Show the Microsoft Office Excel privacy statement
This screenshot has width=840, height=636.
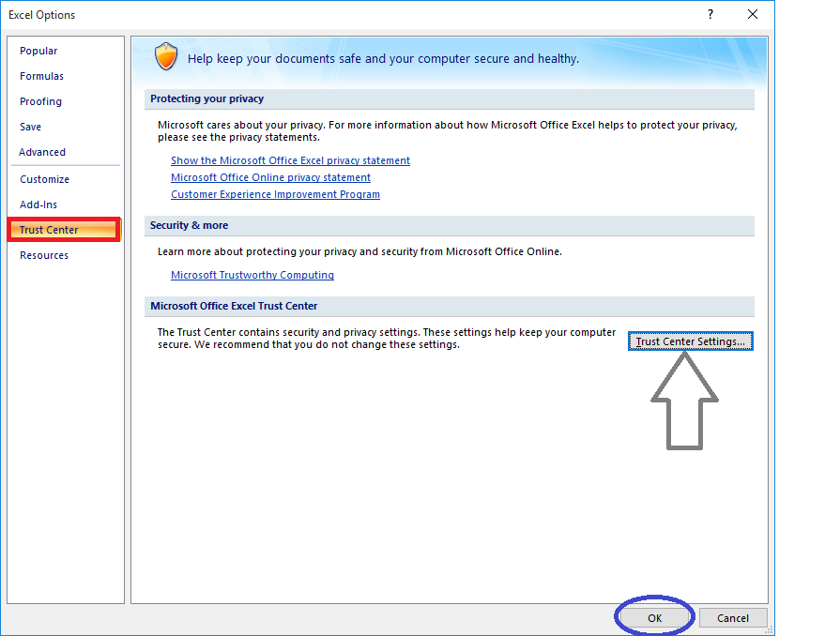(x=290, y=160)
